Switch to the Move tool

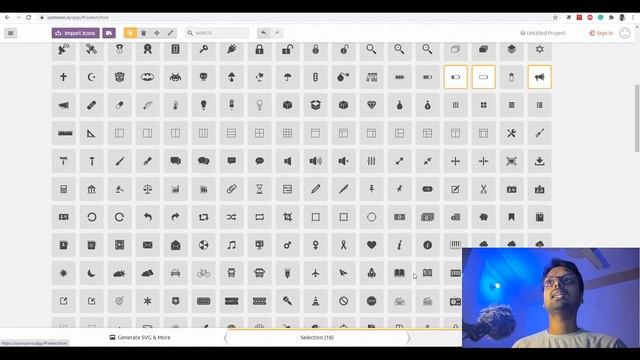click(157, 33)
